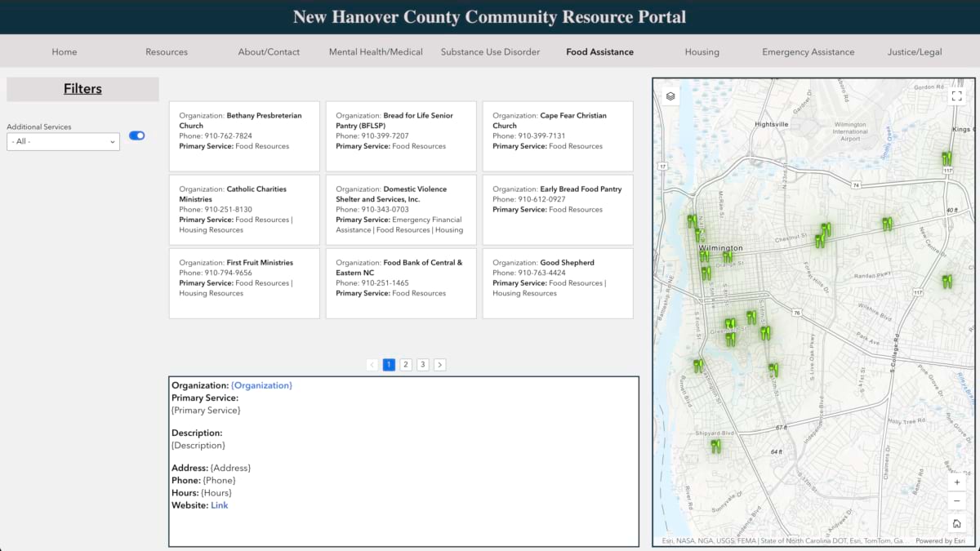The height and width of the screenshot is (551, 980).
Task: Click phone number 910-762-7824
Action: pyautogui.click(x=228, y=136)
